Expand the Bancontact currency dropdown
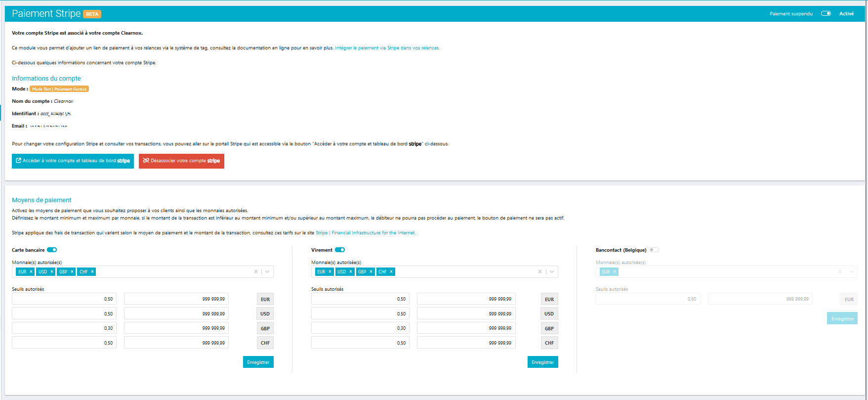868x400 pixels. [851, 271]
